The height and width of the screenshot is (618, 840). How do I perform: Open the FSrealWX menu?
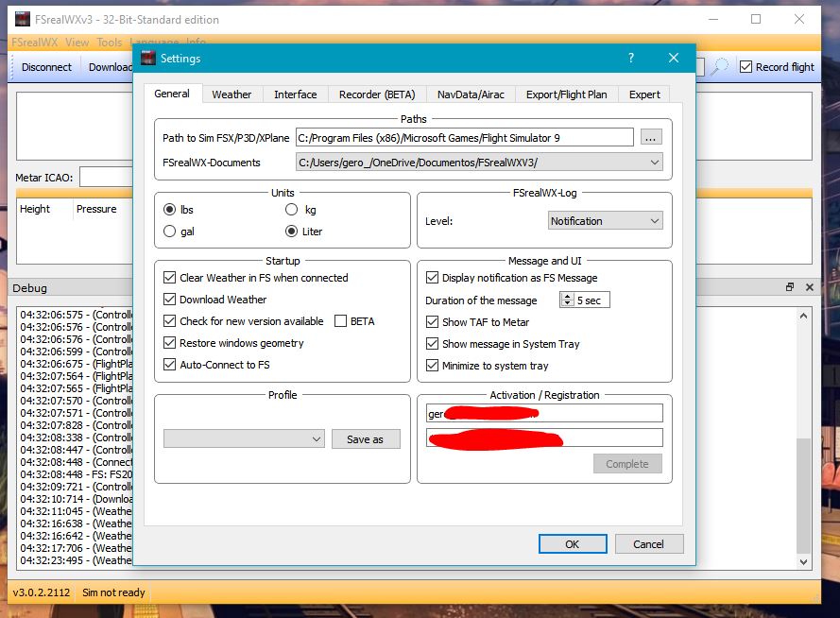pos(35,42)
